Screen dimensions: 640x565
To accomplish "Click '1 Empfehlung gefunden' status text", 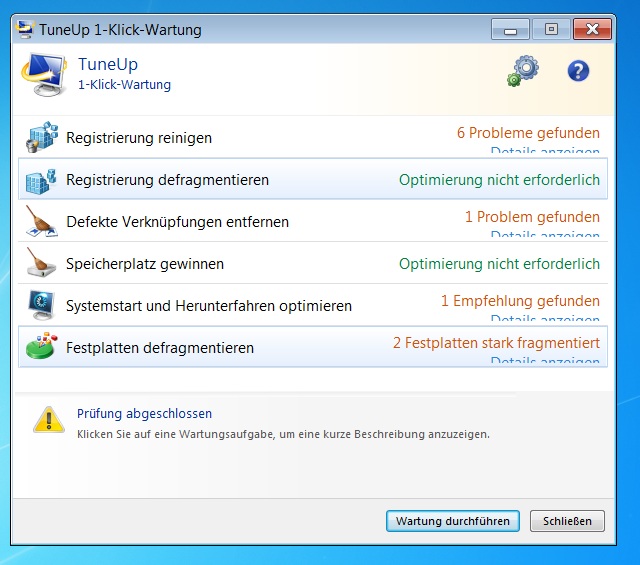I will 520,301.
